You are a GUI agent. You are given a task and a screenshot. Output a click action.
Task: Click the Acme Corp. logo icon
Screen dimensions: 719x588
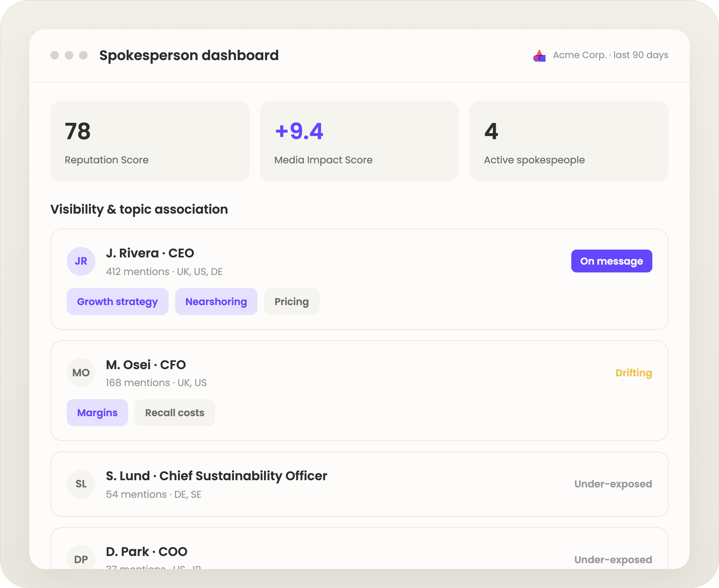pos(539,56)
